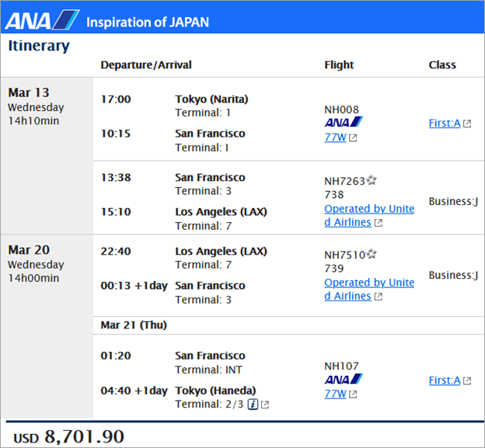Click the ANA logo in the header

[42, 20]
